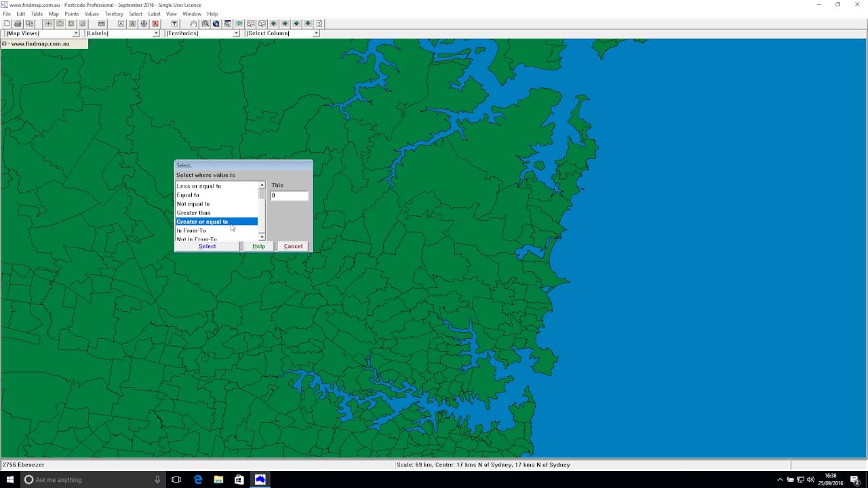
Task: Choose 'Equal to' list option
Action: click(216, 195)
